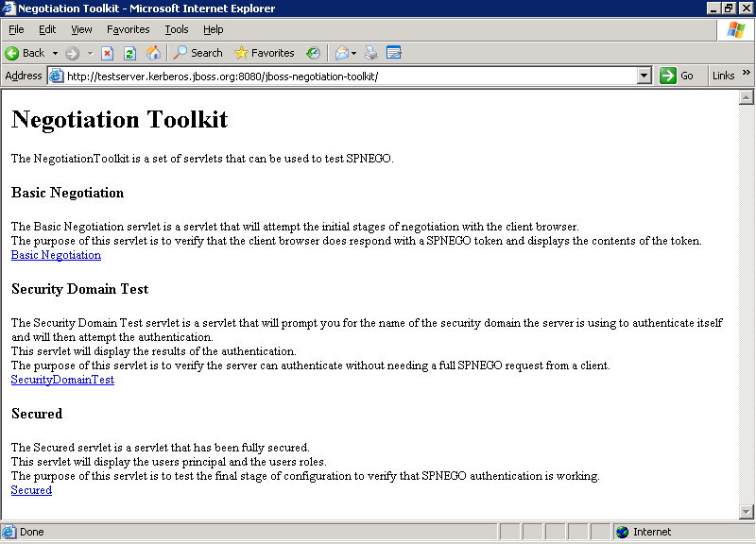The width and height of the screenshot is (756, 544).
Task: Click the Stop loading icon
Action: [108, 53]
